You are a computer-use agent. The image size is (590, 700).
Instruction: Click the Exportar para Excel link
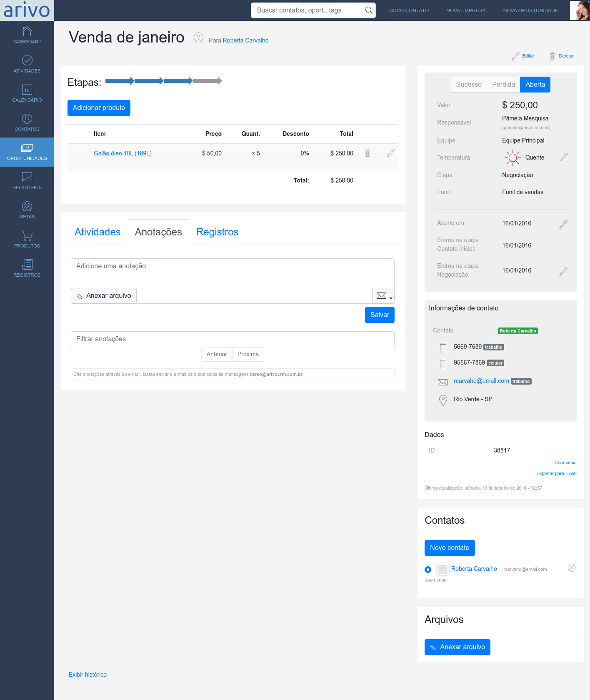click(556, 473)
